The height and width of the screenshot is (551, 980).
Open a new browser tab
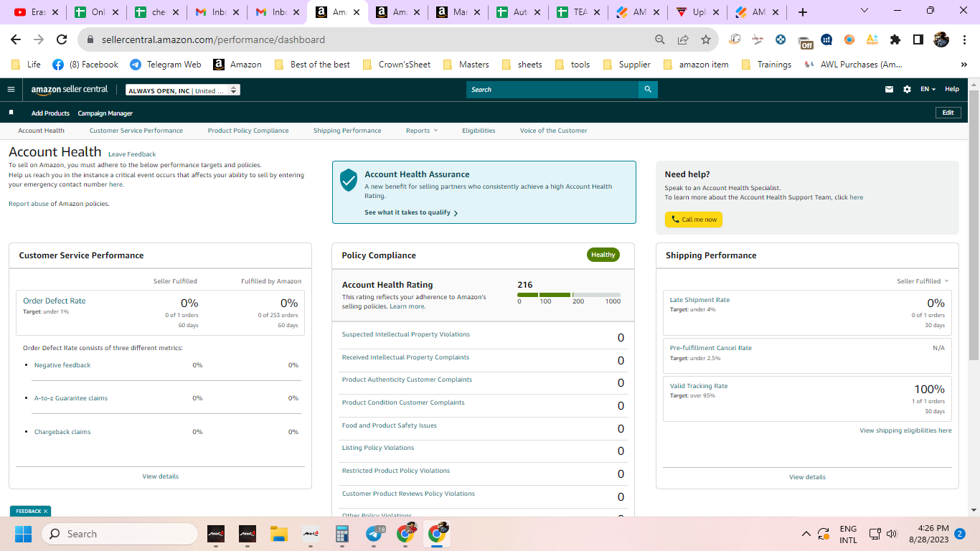click(803, 12)
